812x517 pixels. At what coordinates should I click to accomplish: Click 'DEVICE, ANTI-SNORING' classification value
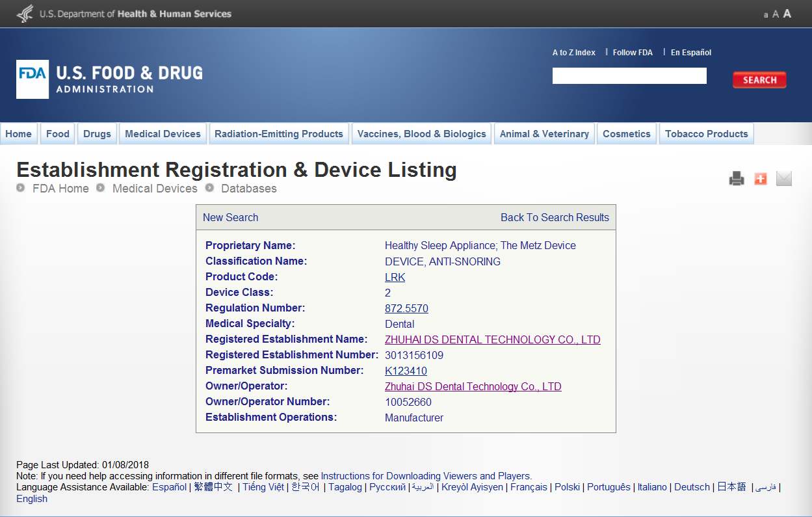(x=443, y=262)
